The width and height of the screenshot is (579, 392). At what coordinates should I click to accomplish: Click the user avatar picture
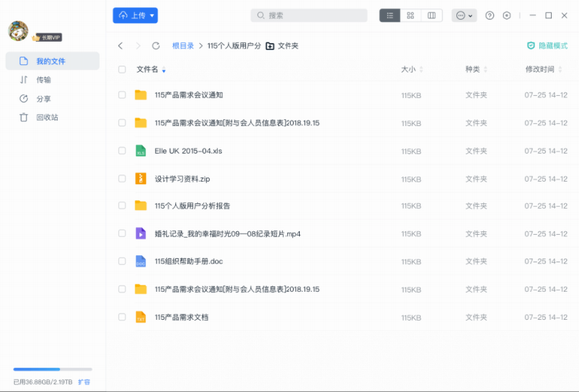click(x=18, y=31)
